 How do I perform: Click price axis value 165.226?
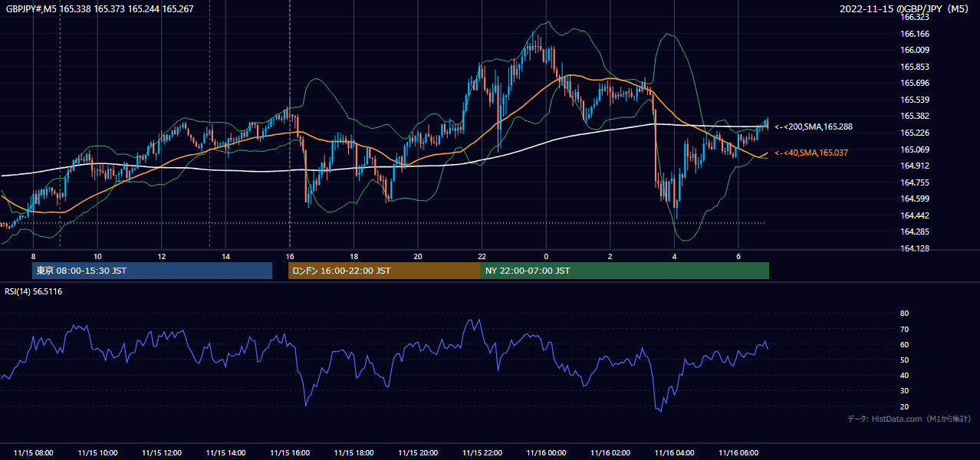point(915,133)
